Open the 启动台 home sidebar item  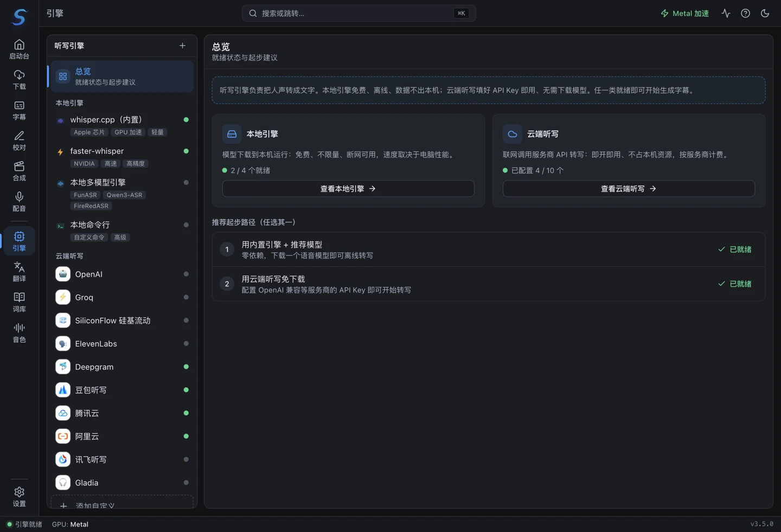tap(19, 49)
